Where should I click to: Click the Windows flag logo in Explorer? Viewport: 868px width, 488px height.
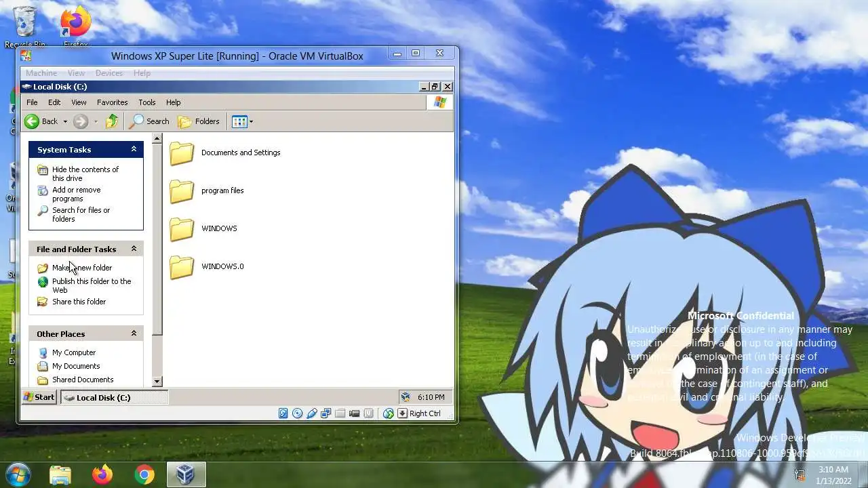coord(440,102)
